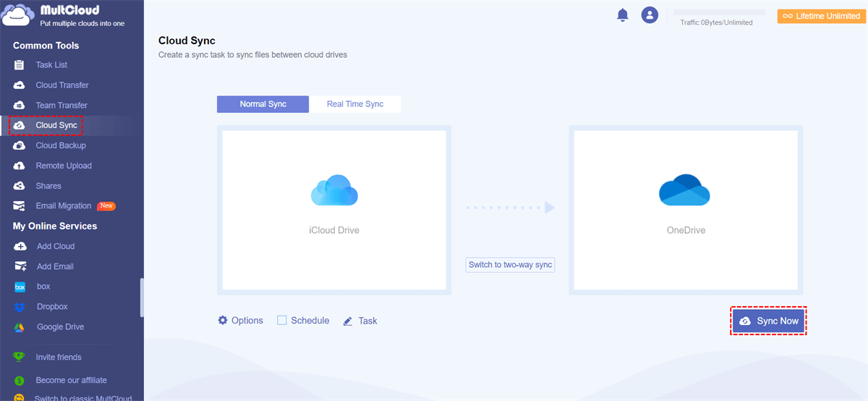Click the Add Cloud plus icon
The width and height of the screenshot is (868, 401).
pyautogui.click(x=20, y=247)
